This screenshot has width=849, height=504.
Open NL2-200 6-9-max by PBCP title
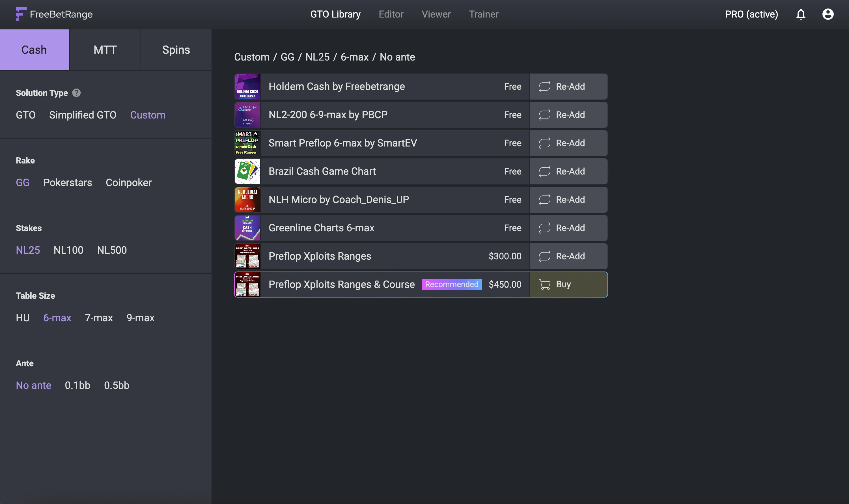click(x=328, y=115)
